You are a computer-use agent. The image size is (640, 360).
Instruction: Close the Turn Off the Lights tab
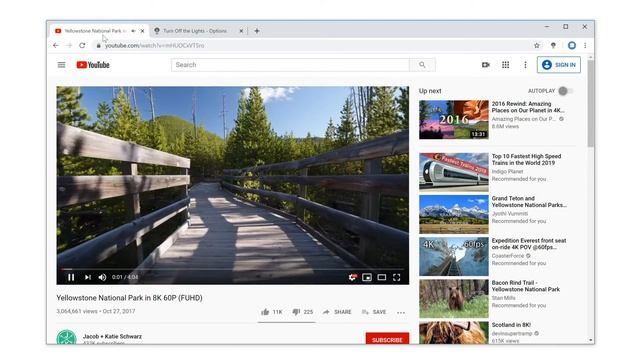tap(241, 31)
